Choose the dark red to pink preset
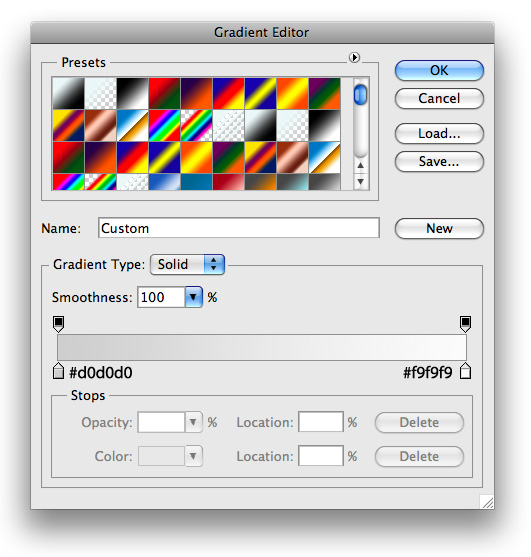531x557 pixels. 228,182
